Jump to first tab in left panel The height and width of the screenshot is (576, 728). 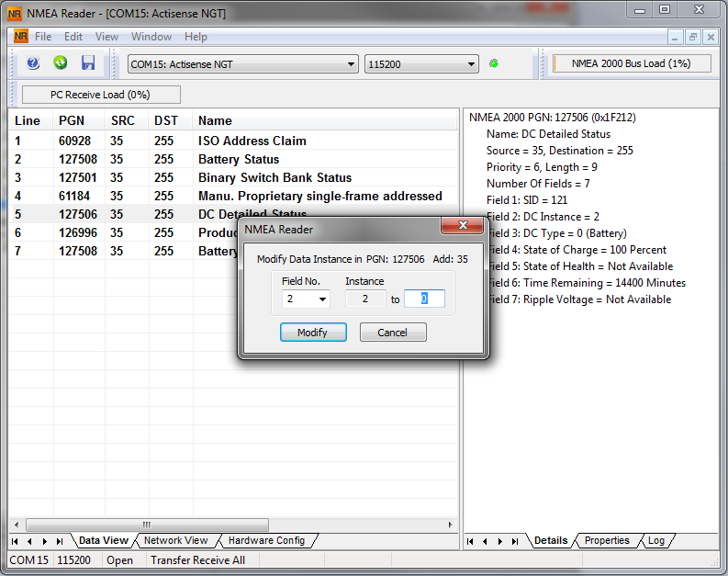(x=16, y=541)
